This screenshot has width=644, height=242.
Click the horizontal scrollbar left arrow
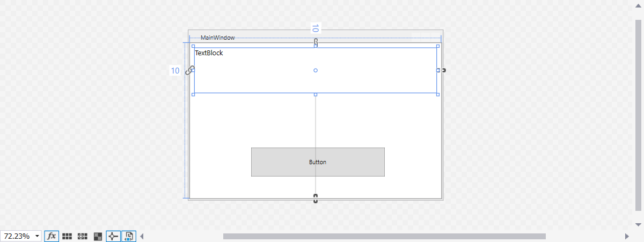click(142, 236)
